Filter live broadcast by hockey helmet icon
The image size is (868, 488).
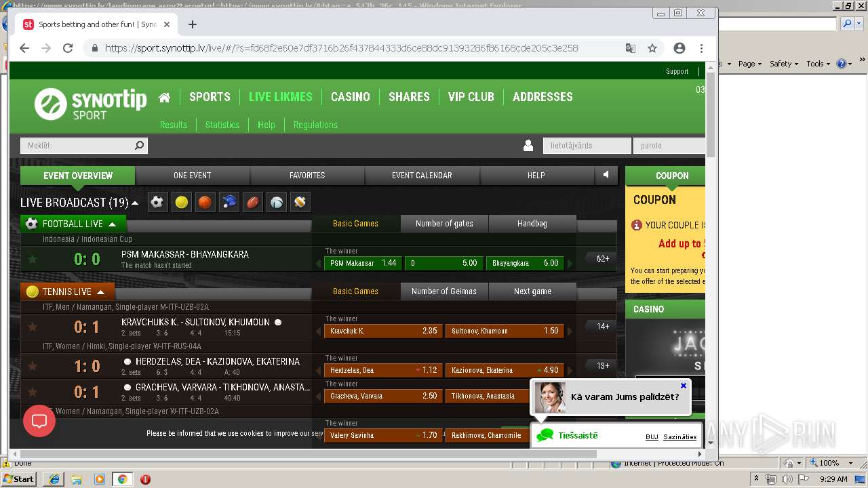229,202
